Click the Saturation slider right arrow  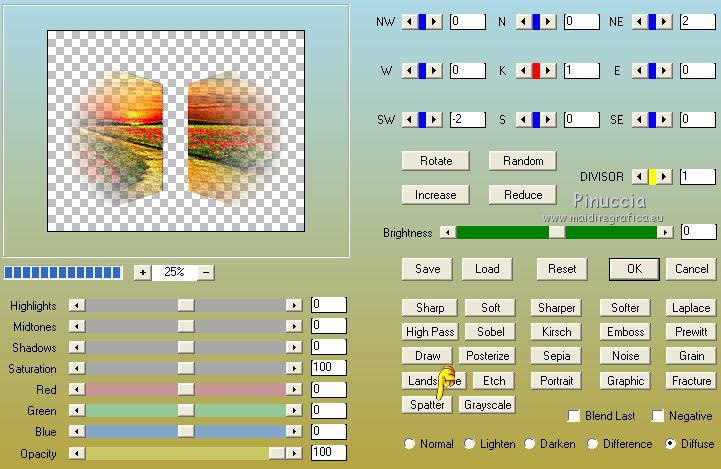coord(294,368)
